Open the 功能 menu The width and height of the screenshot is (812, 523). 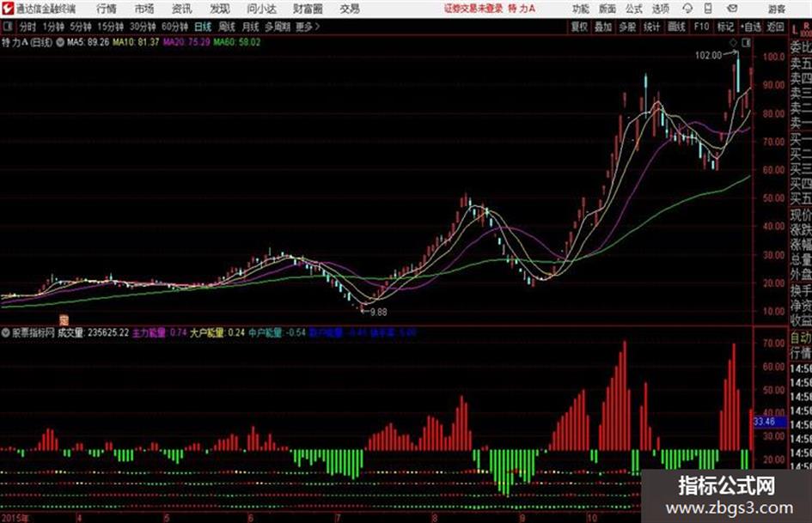581,9
